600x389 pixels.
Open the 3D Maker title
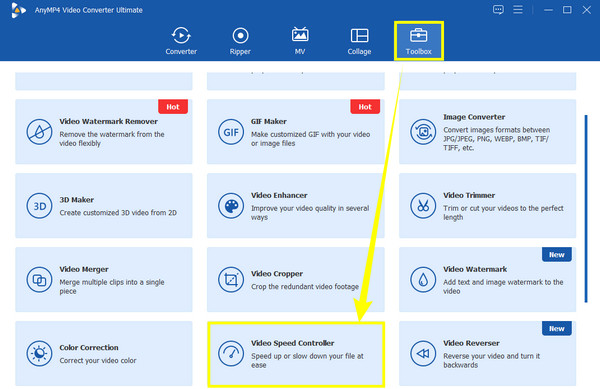point(77,200)
